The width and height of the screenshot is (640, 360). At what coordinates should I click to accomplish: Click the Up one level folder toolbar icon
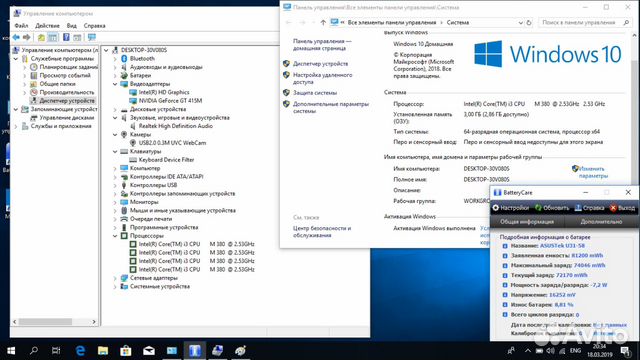click(41, 38)
